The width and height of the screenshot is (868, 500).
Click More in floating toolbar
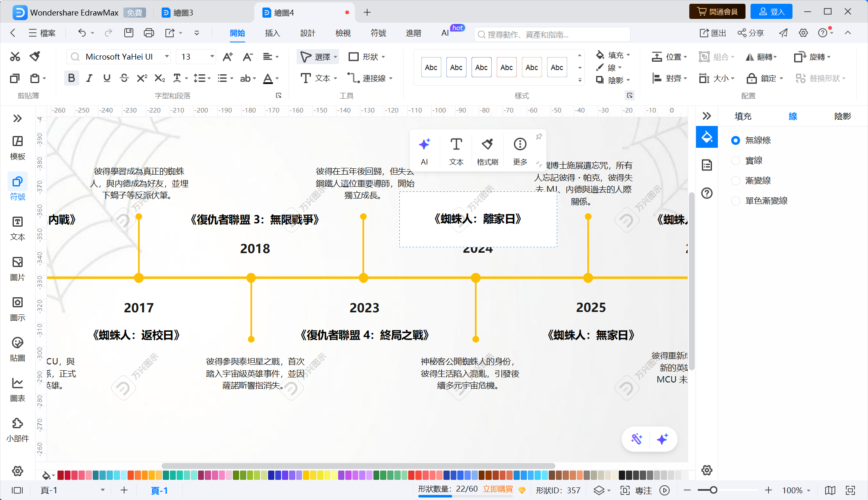coord(520,151)
